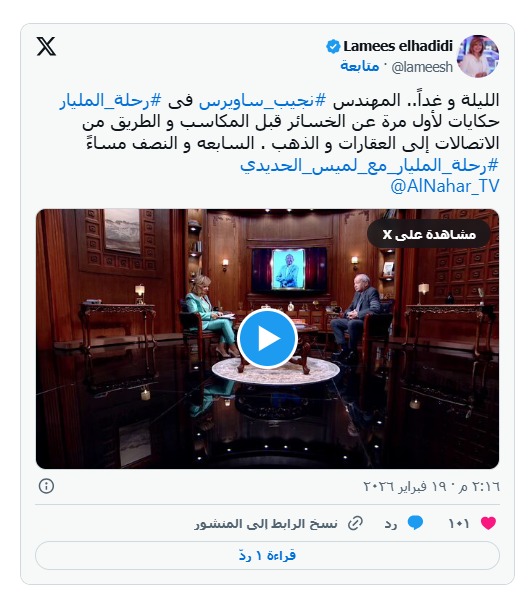
Task: Open hashtag #رحلة_المليار in the first line
Action: point(110,100)
